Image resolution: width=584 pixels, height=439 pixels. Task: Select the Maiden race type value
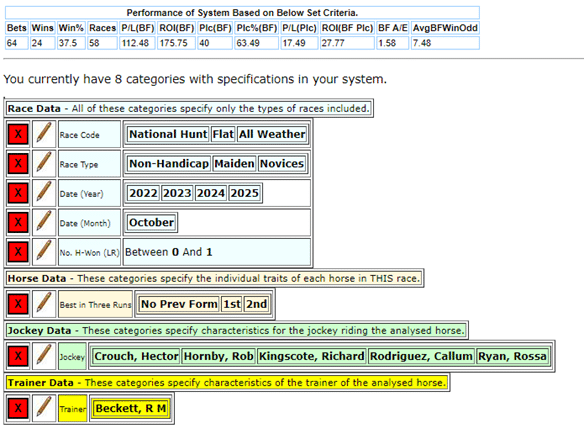pos(234,163)
